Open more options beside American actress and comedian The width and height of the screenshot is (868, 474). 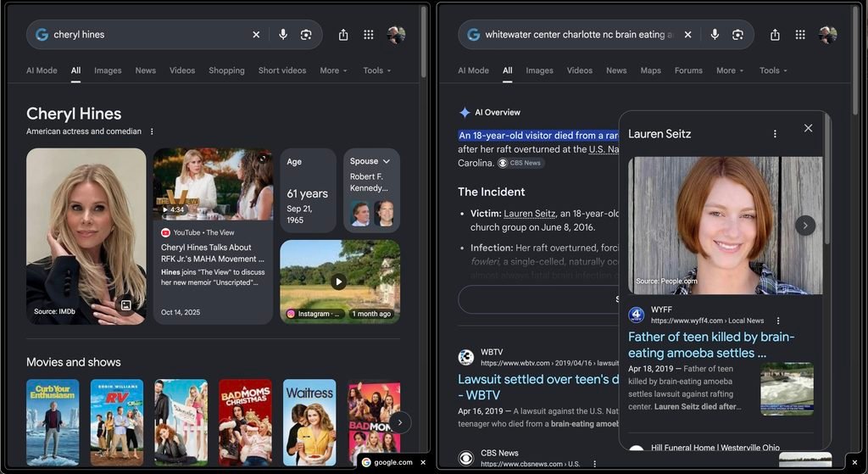(152, 131)
